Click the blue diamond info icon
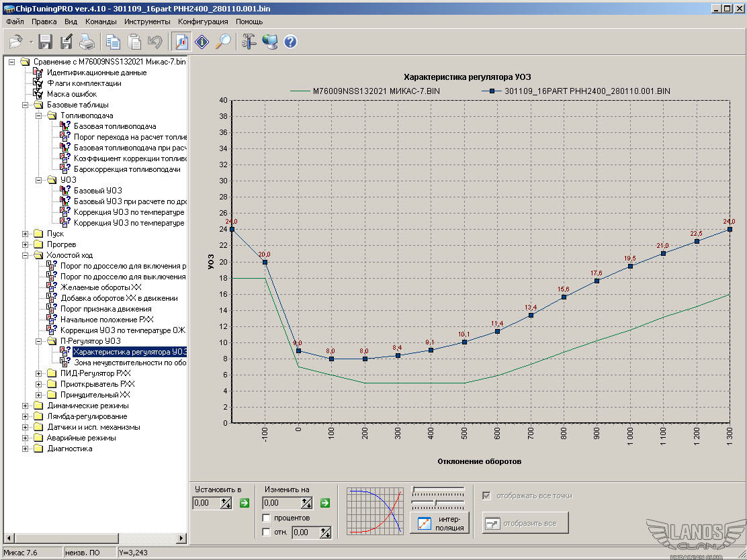 pos(202,42)
